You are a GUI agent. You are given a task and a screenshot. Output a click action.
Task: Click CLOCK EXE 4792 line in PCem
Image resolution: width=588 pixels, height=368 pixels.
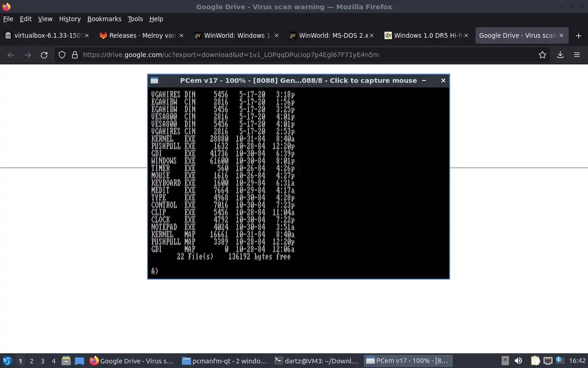223,220
